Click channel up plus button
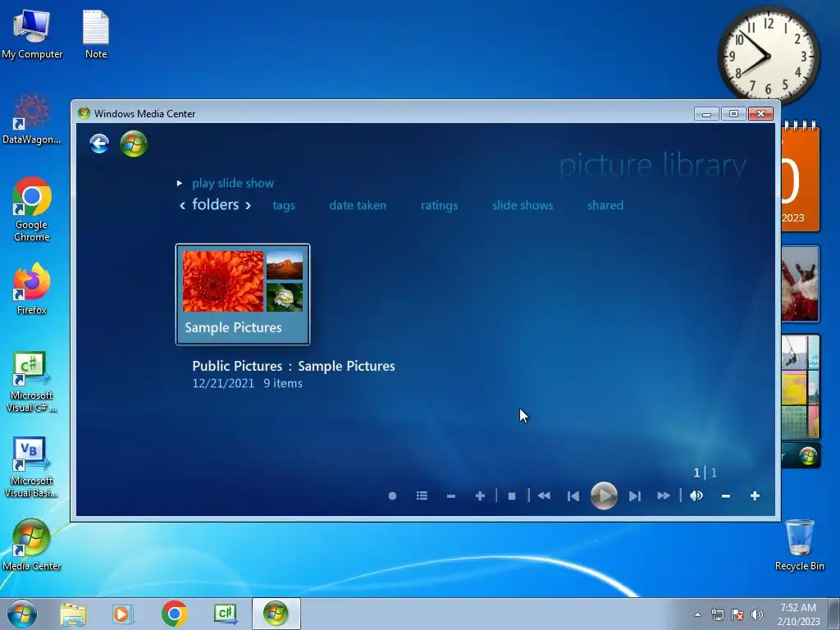 pyautogui.click(x=480, y=496)
